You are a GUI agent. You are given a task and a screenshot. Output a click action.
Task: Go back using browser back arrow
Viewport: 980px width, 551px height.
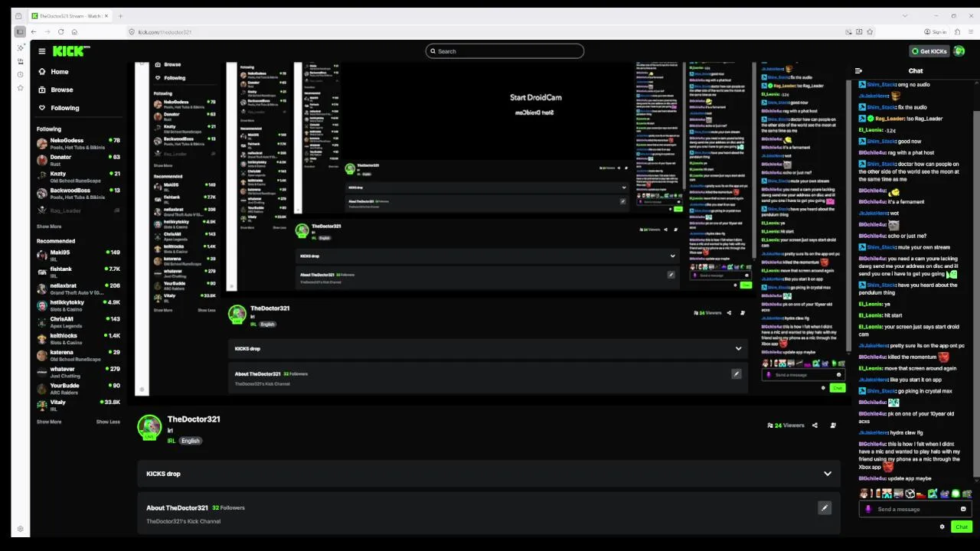[34, 31]
